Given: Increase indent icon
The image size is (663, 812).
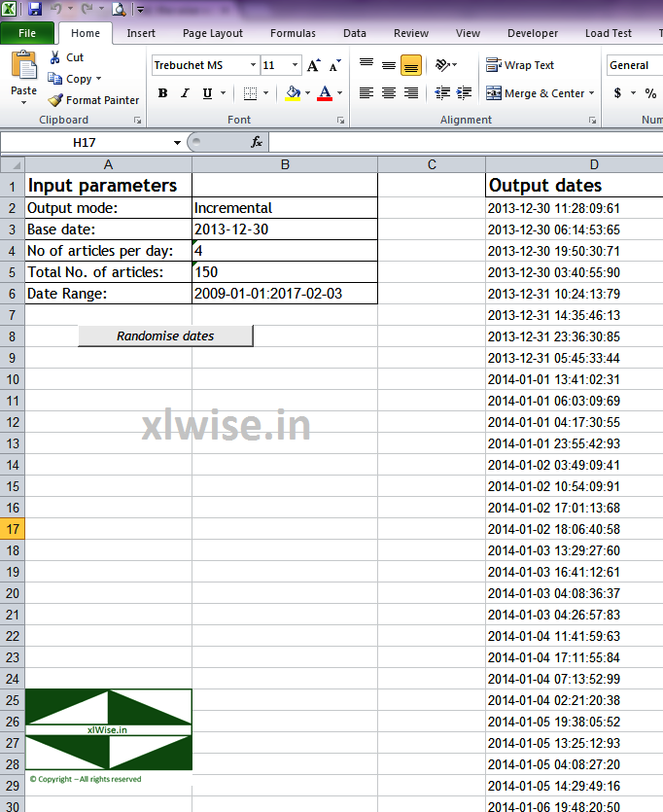Looking at the screenshot, I should (x=464, y=92).
